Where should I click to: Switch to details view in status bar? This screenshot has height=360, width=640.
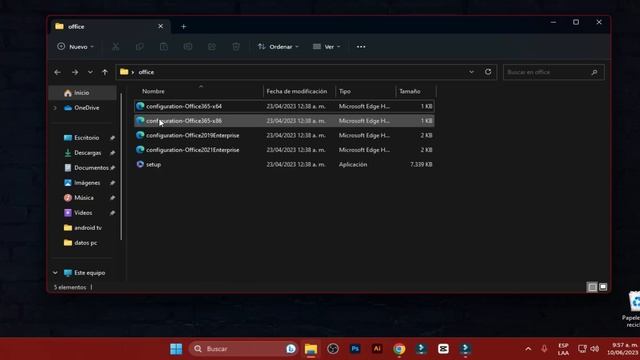(x=592, y=287)
